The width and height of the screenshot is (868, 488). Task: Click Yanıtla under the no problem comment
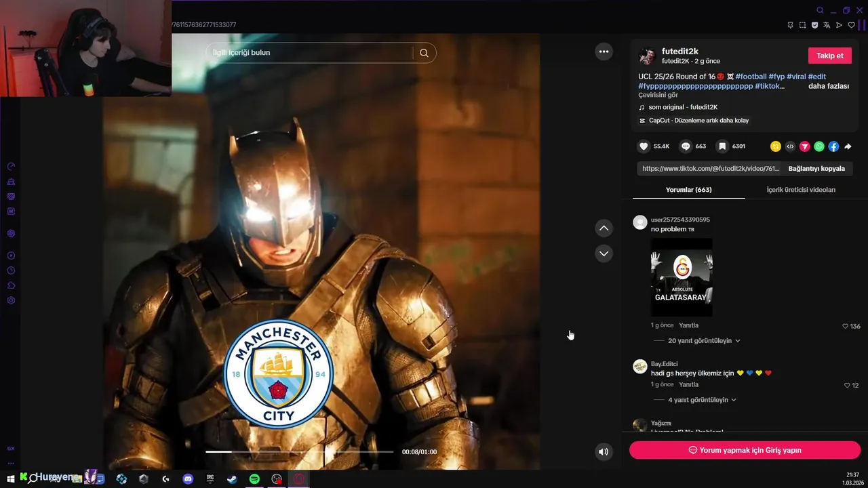[x=688, y=325]
